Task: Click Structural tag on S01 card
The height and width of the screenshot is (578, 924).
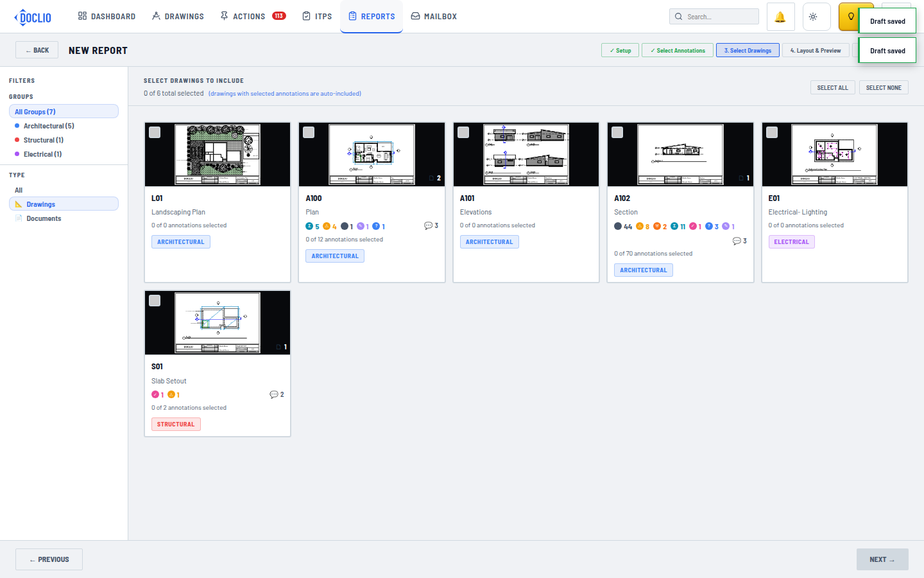Action: [x=176, y=425]
